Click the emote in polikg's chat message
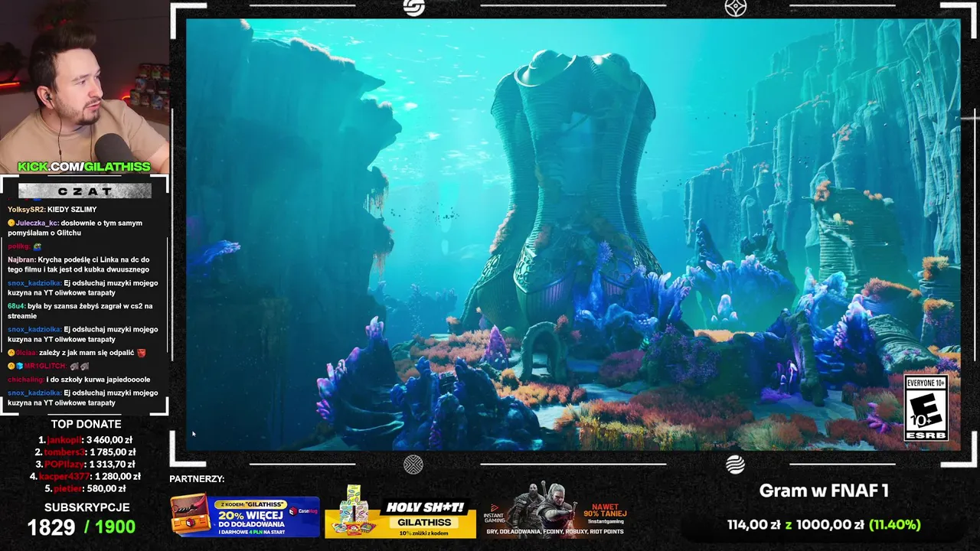Image resolution: width=980 pixels, height=551 pixels. pos(38,246)
